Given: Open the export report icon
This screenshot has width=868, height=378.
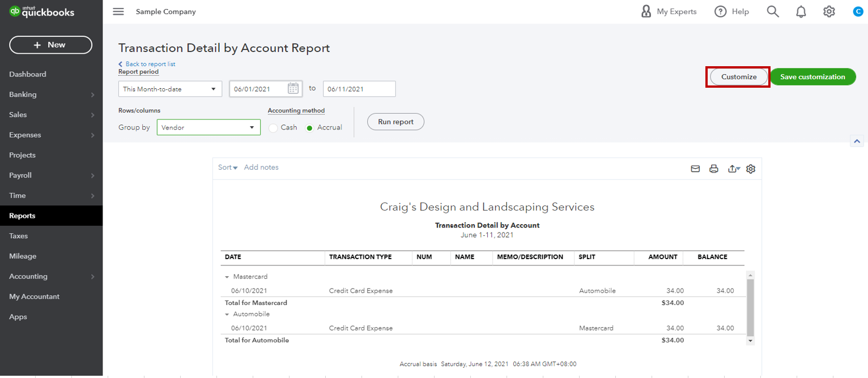Looking at the screenshot, I should (x=732, y=168).
